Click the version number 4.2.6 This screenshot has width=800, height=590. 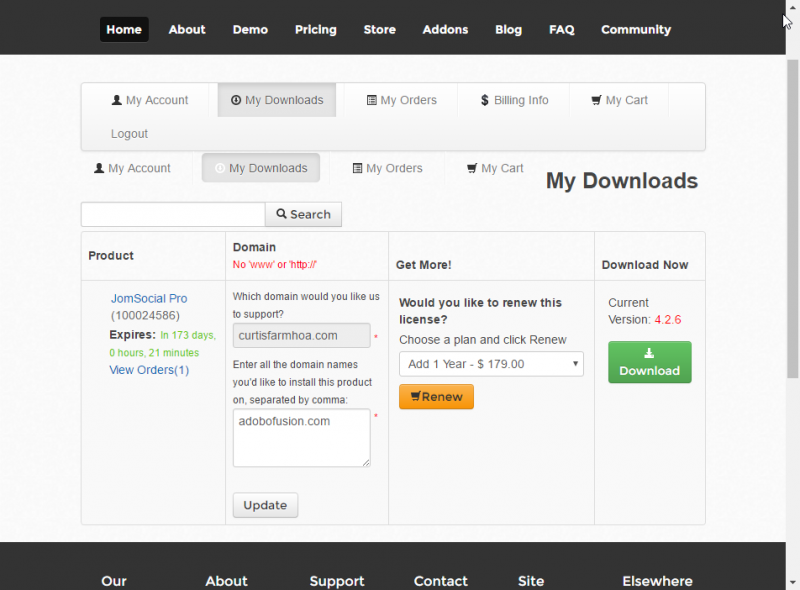pyautogui.click(x=668, y=319)
